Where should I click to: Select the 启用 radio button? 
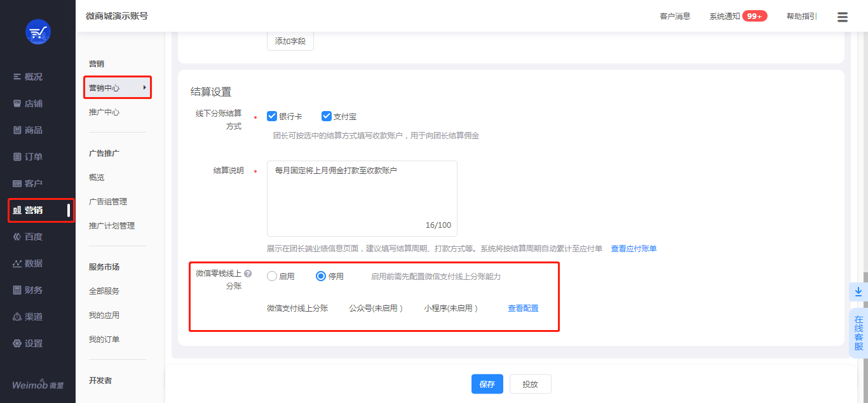(272, 276)
